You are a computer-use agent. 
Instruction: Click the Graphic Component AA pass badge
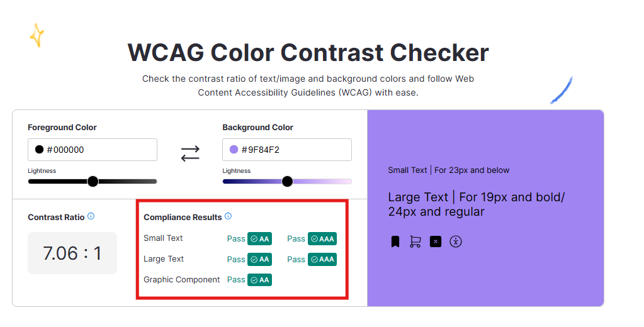pos(259,280)
